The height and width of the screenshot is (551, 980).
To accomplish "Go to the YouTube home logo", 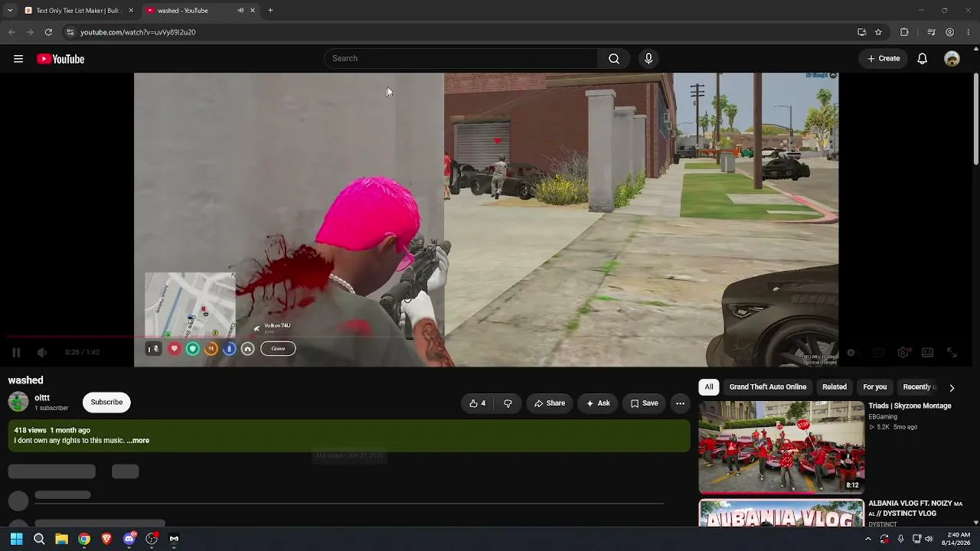I will pos(60,59).
